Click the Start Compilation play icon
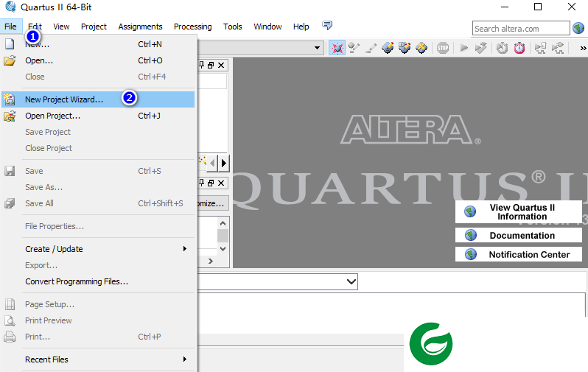 coord(464,48)
